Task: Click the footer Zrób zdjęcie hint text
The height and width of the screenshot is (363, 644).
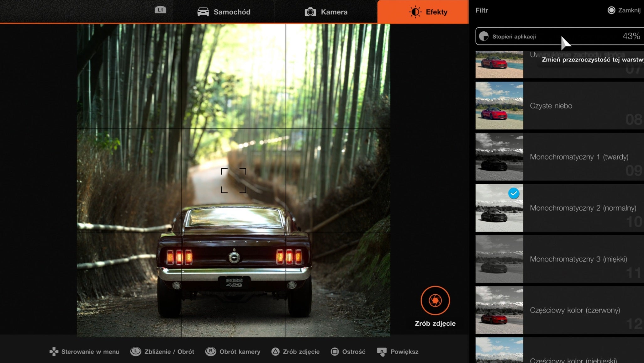Action: pos(301,352)
